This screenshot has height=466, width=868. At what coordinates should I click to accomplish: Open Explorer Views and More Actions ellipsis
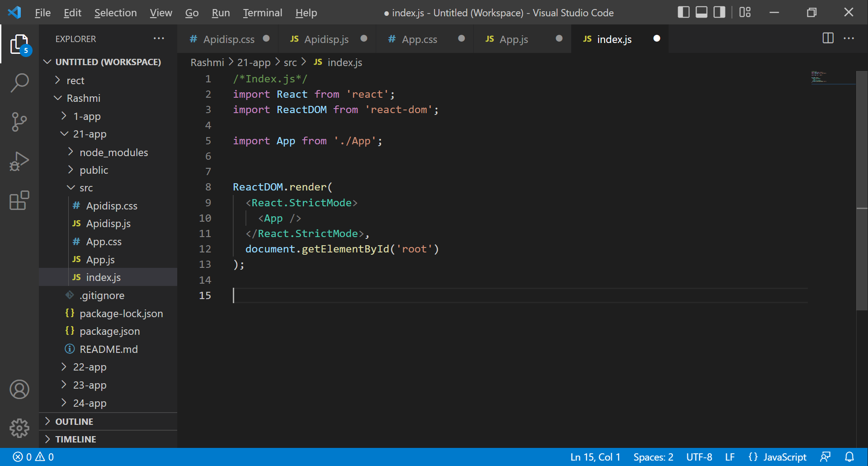click(159, 38)
